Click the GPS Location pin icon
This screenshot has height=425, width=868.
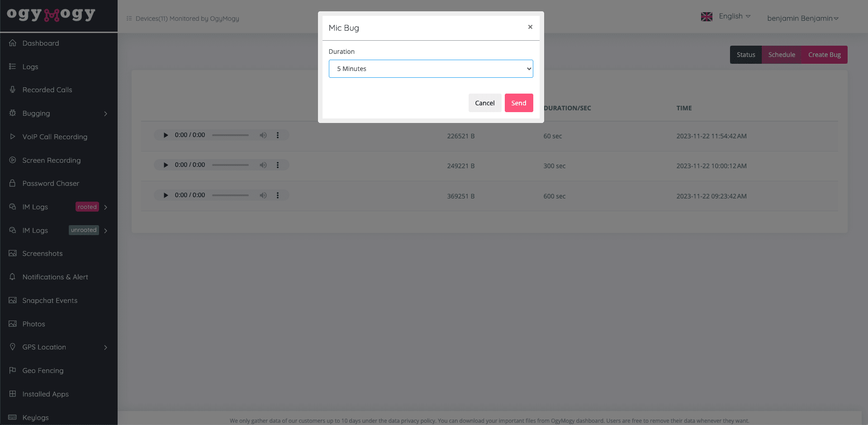[13, 347]
